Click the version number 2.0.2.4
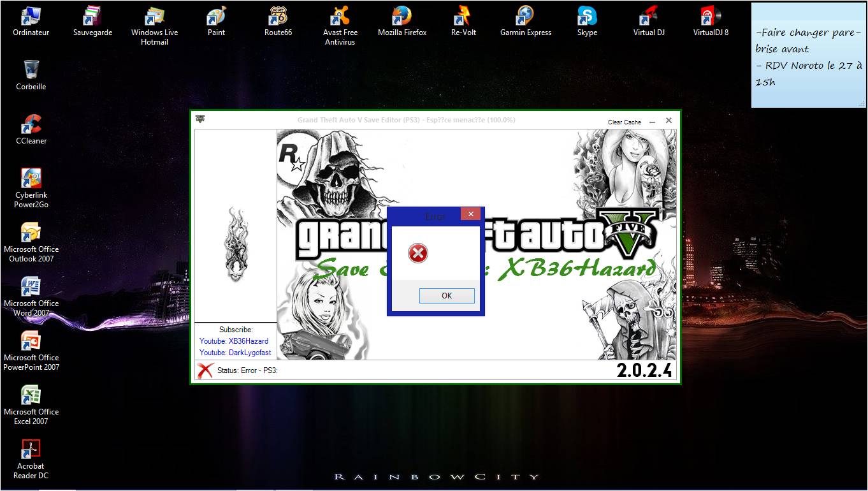 coord(644,370)
